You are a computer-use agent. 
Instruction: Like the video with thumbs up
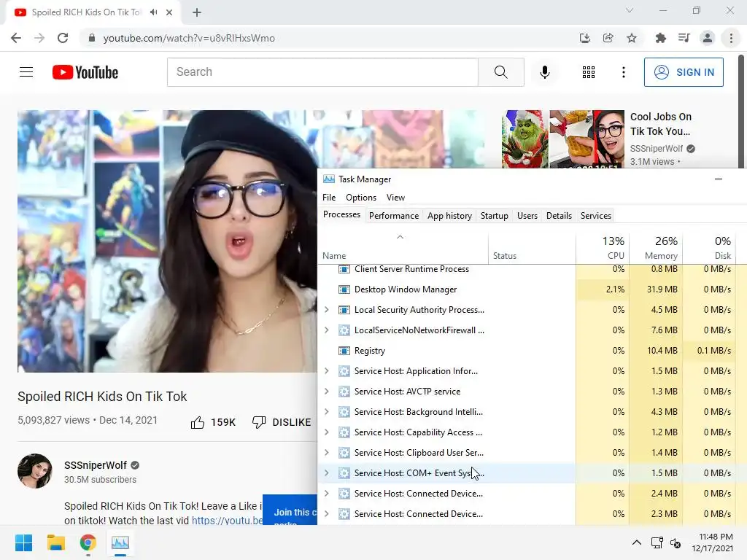click(197, 422)
